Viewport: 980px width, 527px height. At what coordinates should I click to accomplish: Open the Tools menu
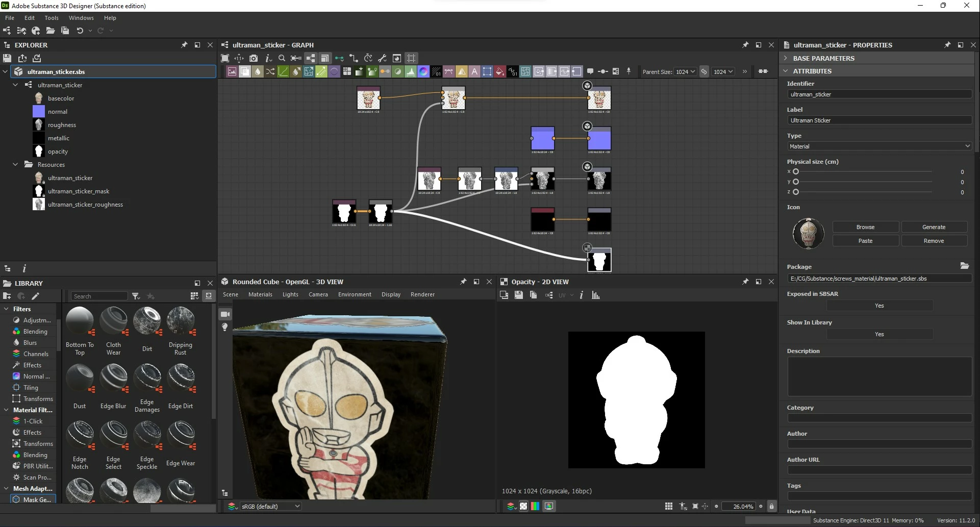(52, 18)
